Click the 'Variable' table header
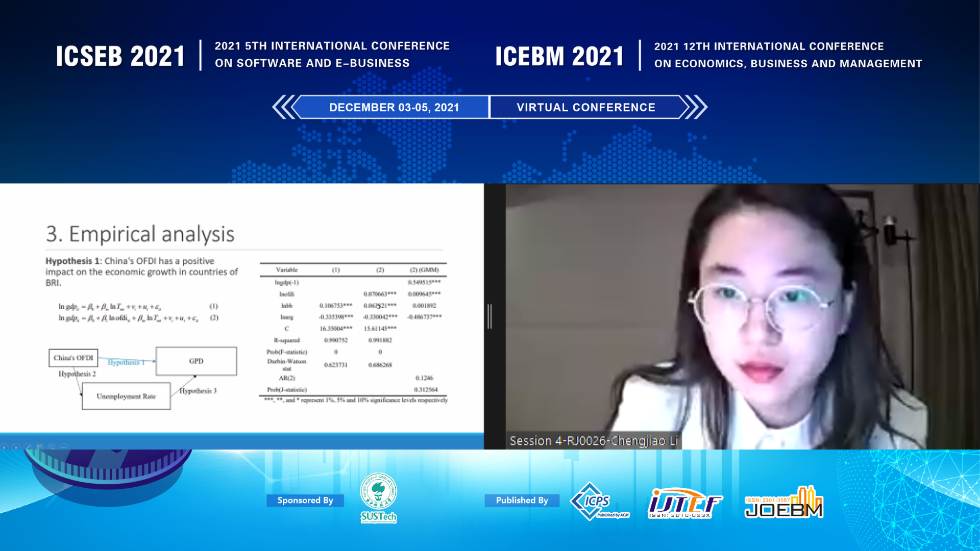Image resolution: width=980 pixels, height=551 pixels. pos(287,270)
